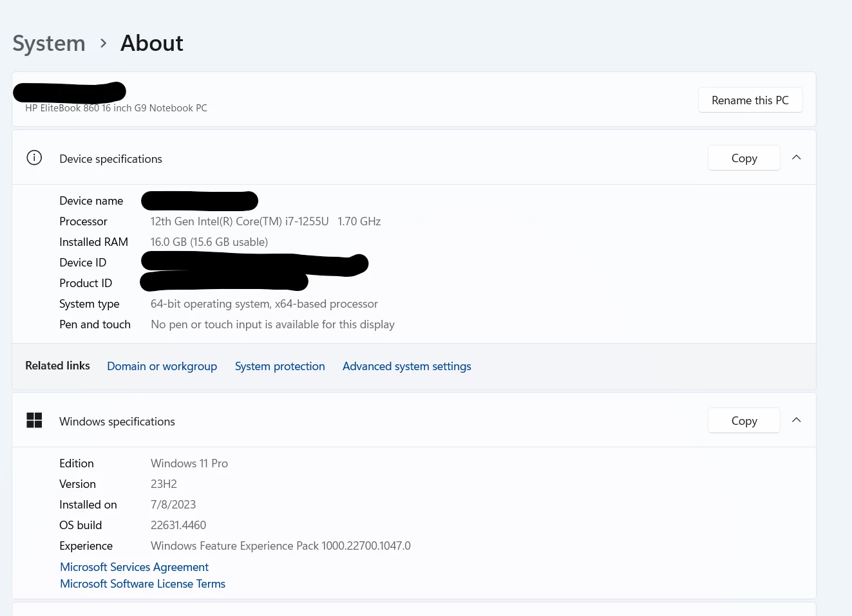Select the installed on date 7/8/2023
852x616 pixels.
pos(173,505)
